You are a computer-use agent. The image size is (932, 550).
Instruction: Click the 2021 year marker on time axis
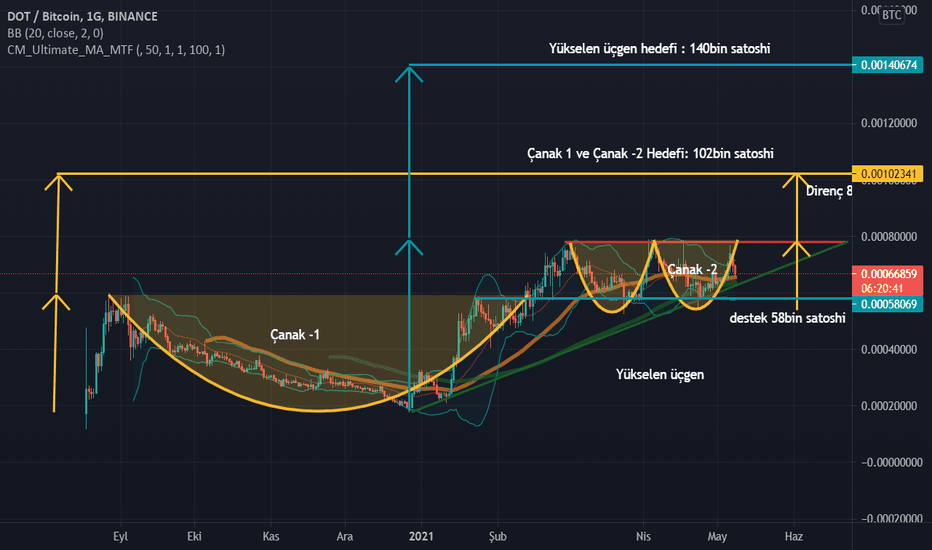click(421, 536)
